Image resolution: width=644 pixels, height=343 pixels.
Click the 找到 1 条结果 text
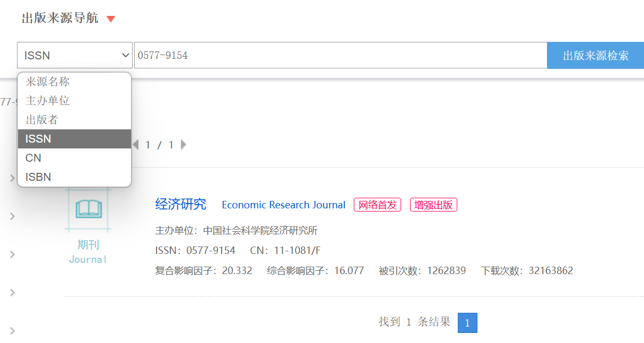pyautogui.click(x=414, y=322)
